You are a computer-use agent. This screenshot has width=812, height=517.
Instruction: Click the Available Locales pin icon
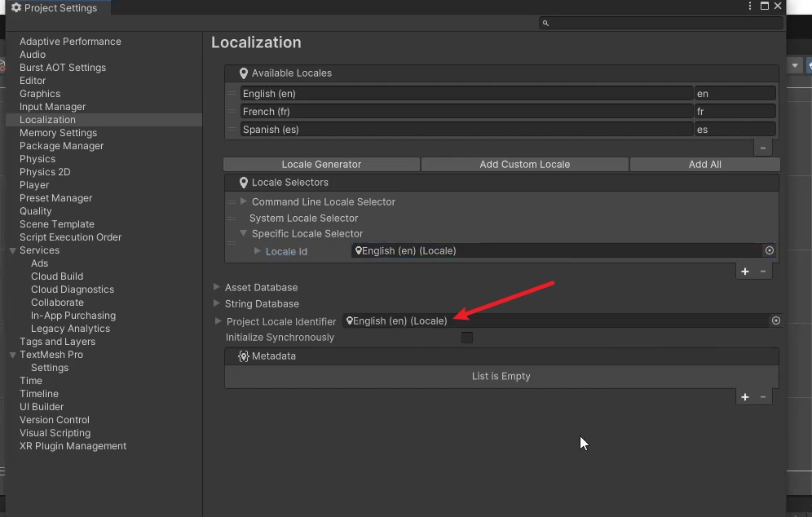tap(244, 73)
